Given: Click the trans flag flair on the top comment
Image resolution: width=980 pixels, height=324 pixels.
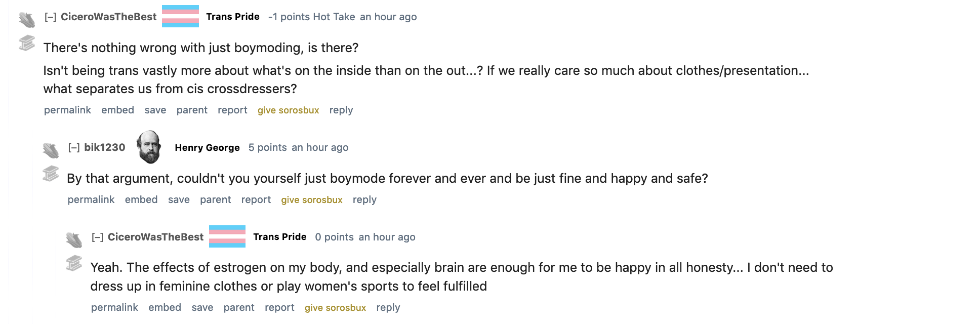Looking at the screenshot, I should coord(180,16).
